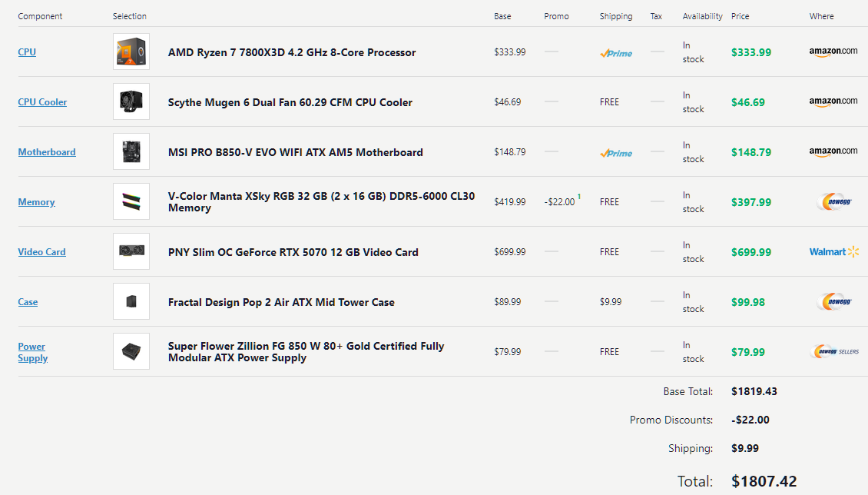Open the AMD Ryzen 7 7800X3D product thumbnail
The height and width of the screenshot is (495, 868).
[x=131, y=51]
